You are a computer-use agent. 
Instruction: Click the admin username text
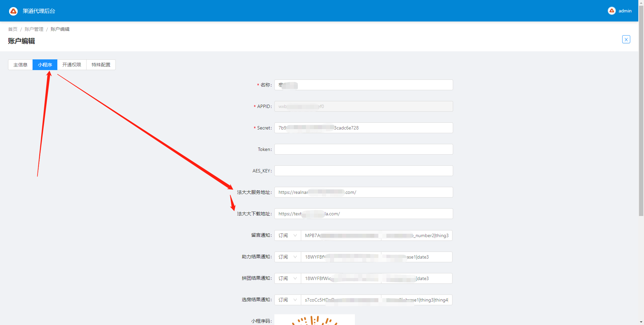coord(625,11)
